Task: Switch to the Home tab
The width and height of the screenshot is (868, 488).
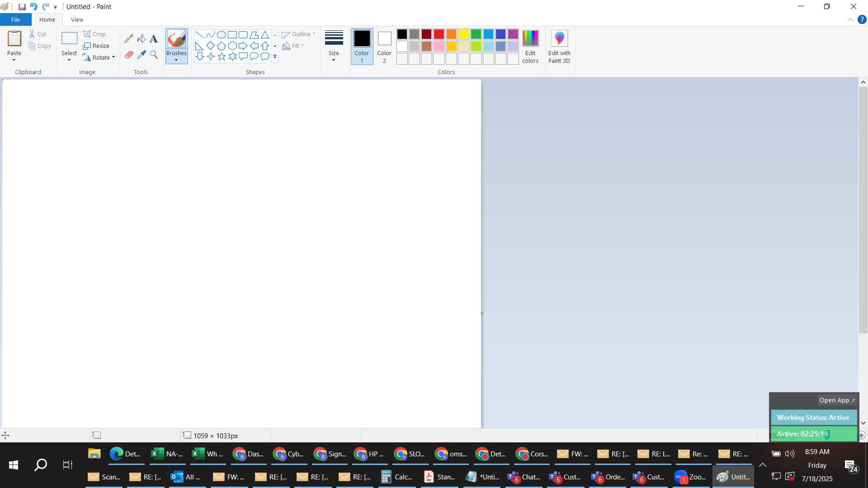Action: coord(47,20)
